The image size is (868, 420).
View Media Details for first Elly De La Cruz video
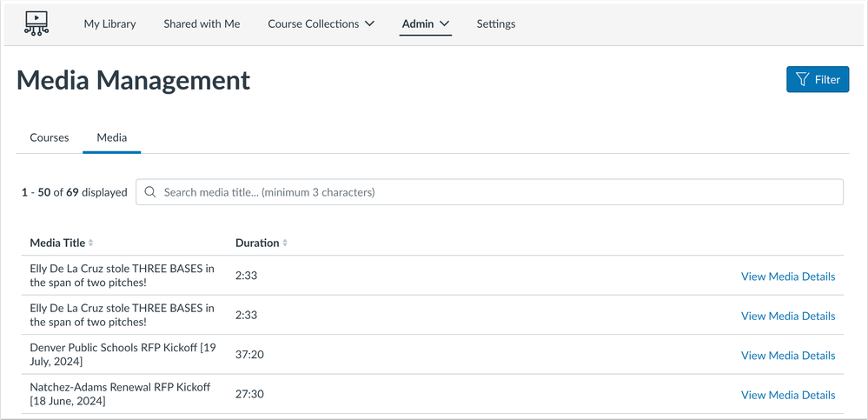point(787,277)
